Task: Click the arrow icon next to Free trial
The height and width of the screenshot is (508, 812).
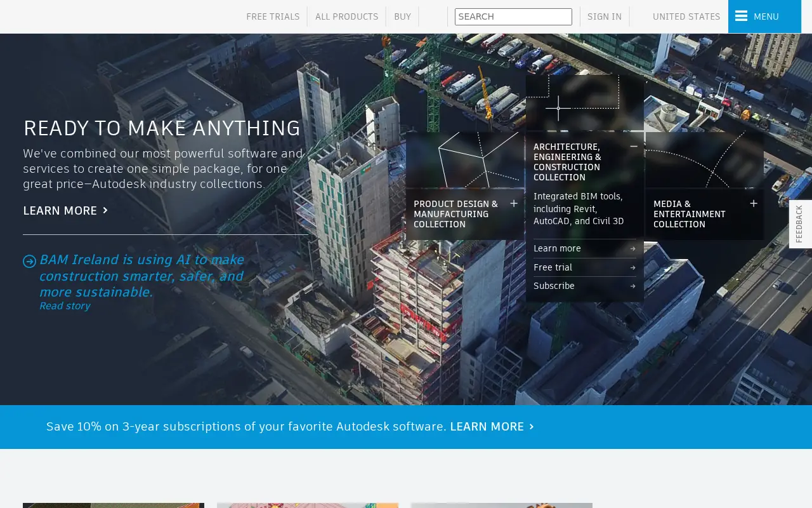Action: pyautogui.click(x=632, y=268)
